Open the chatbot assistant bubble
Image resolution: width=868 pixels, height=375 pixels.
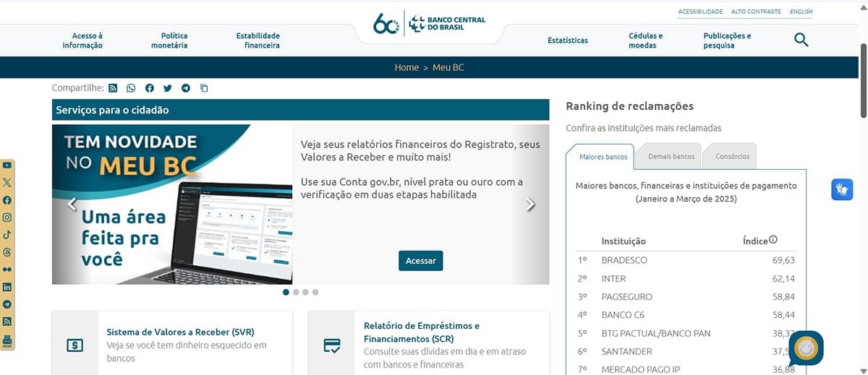806,348
